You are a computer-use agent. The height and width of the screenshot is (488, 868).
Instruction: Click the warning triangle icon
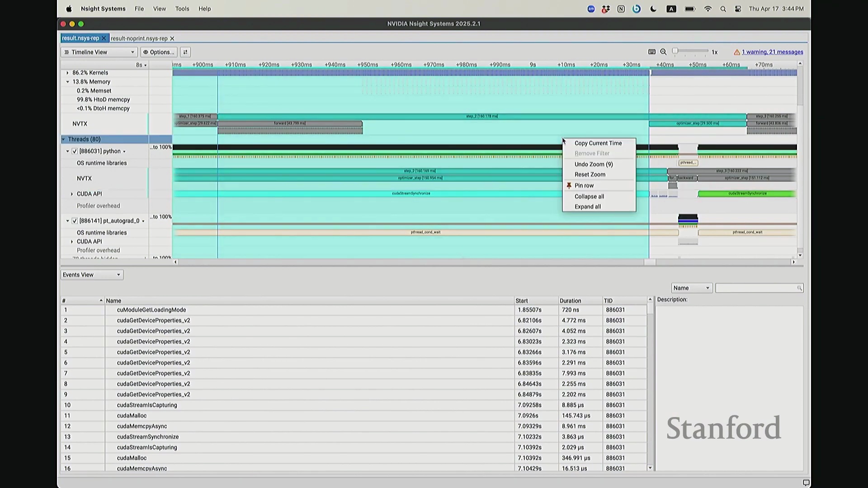(737, 52)
